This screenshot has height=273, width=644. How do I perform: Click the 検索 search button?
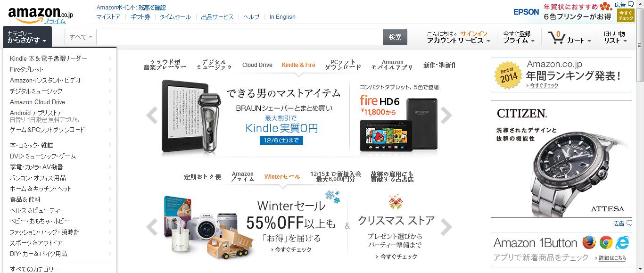tap(395, 37)
